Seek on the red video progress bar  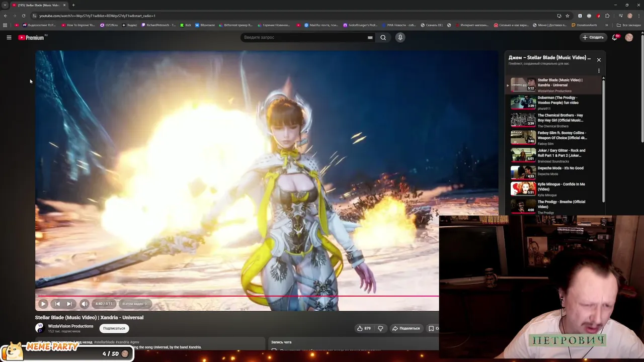point(237,296)
